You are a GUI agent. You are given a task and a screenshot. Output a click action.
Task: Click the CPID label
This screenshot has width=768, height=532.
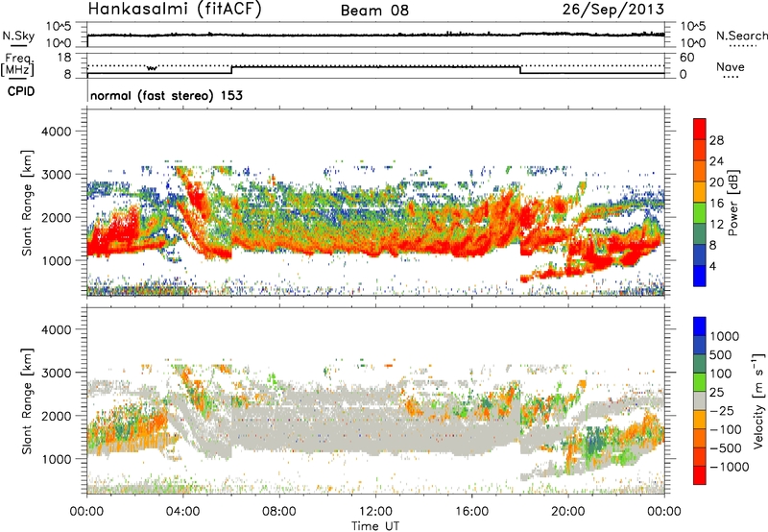coord(21,91)
